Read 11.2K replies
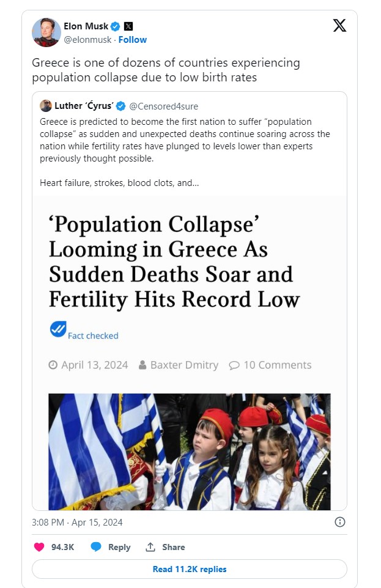The height and width of the screenshot is (588, 381). point(190,569)
